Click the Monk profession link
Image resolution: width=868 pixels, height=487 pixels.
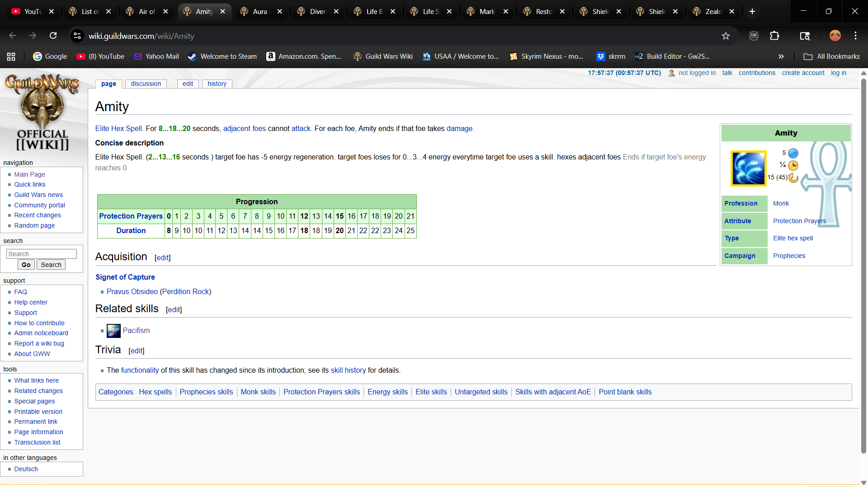781,203
